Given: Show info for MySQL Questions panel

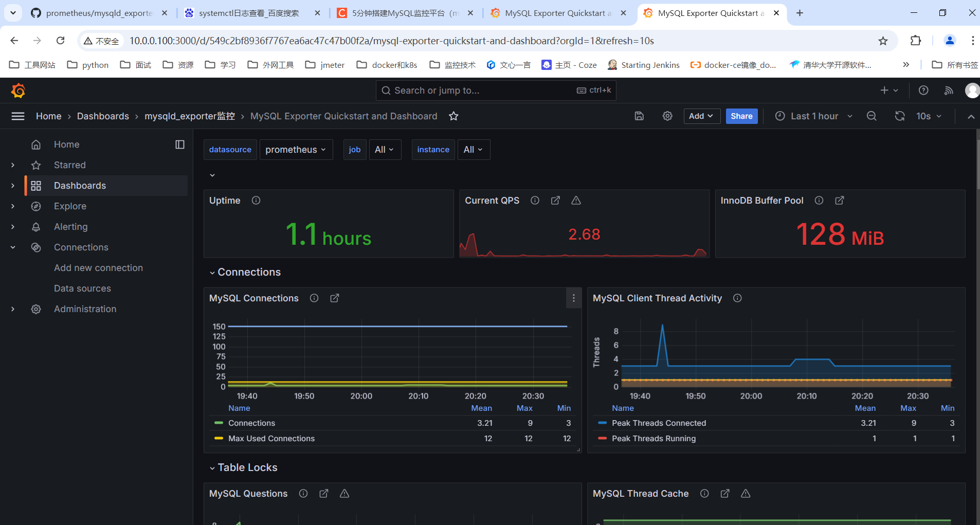Looking at the screenshot, I should pyautogui.click(x=303, y=494).
